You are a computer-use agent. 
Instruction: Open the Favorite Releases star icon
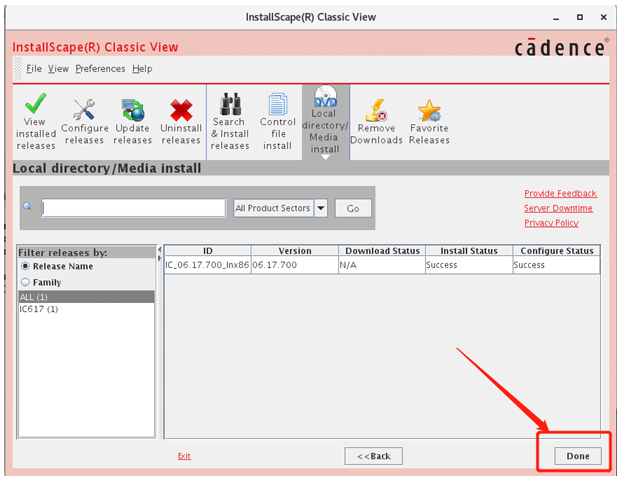[x=429, y=119]
